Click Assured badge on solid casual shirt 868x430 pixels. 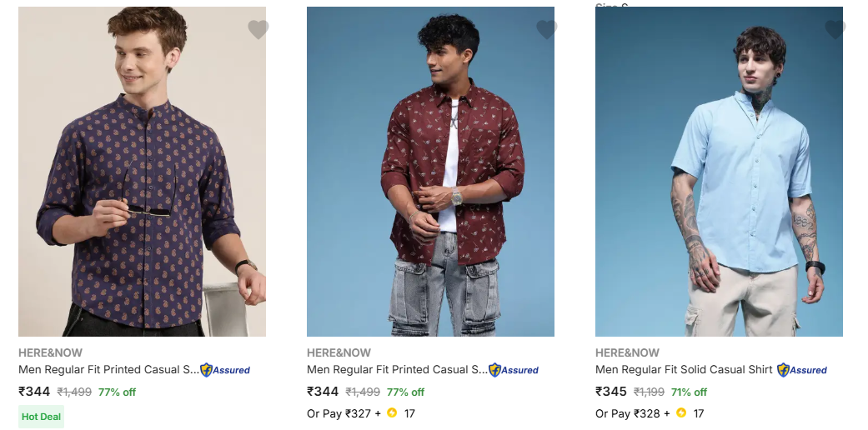802,370
